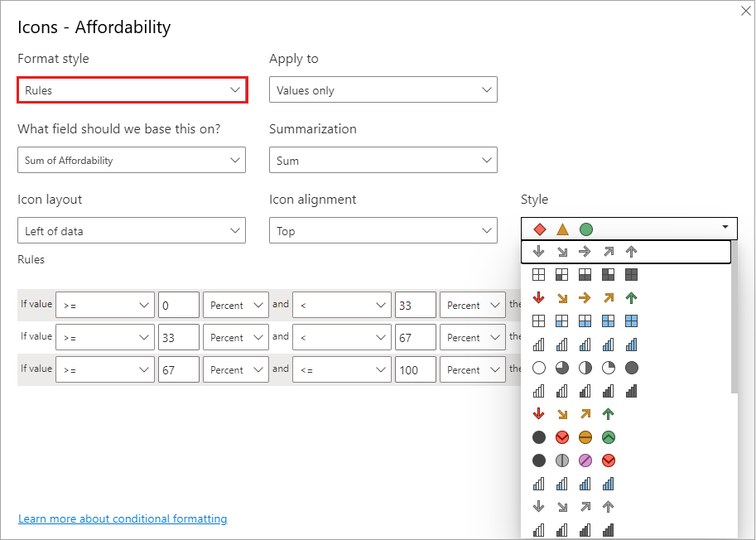This screenshot has width=756, height=540.
Task: Choose the yellow circle with dash icon
Action: tap(585, 437)
